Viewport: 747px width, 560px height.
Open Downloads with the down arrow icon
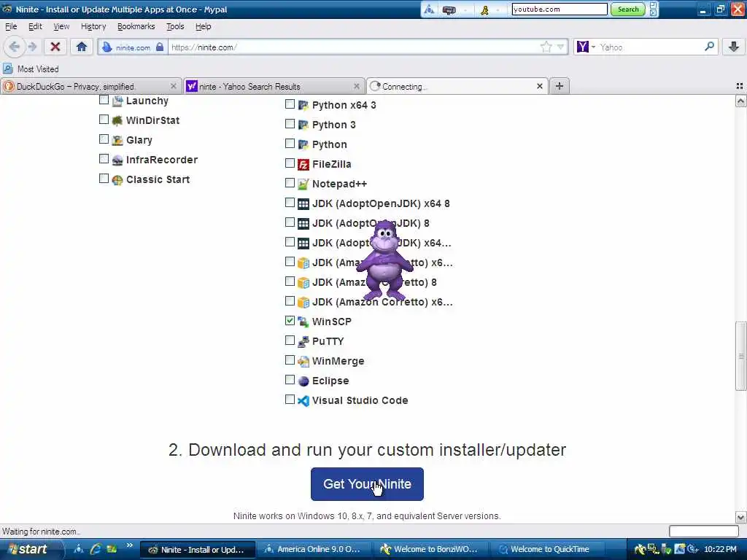tap(734, 47)
